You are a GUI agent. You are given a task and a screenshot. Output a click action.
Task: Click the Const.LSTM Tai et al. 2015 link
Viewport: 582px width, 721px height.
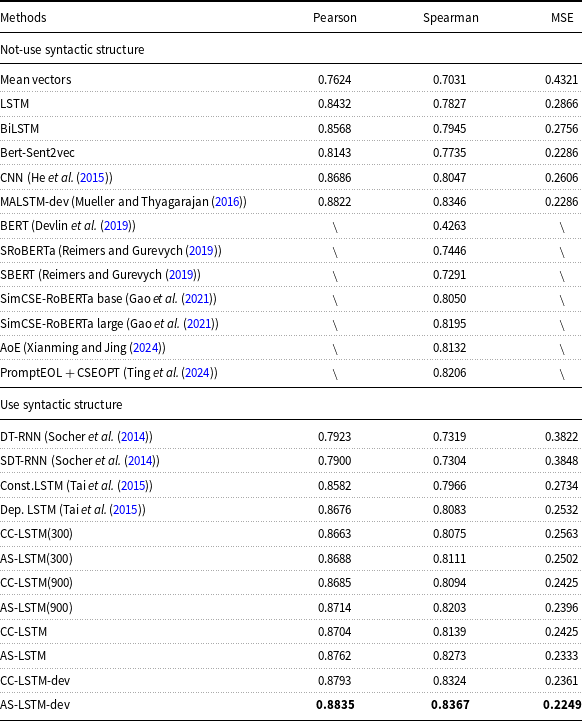133,486
